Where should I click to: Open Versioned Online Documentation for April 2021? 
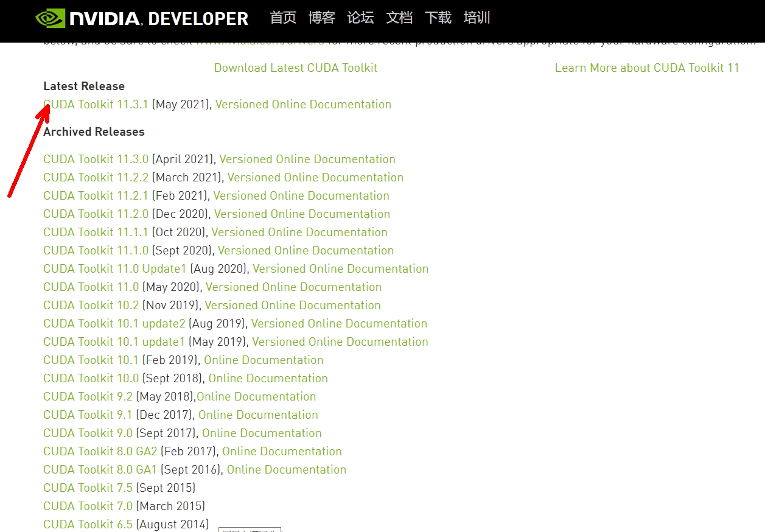click(307, 159)
